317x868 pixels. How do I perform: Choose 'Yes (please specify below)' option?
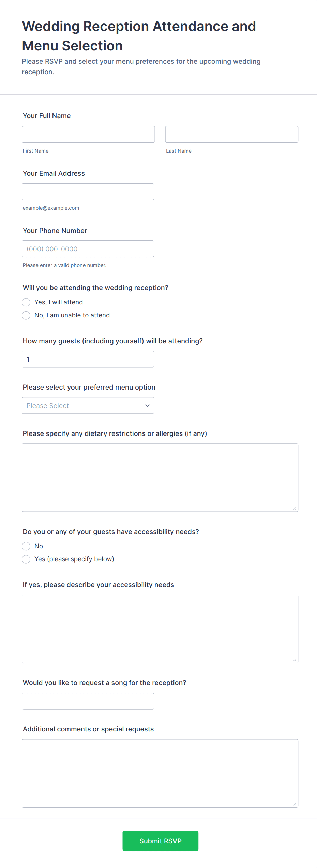[26, 559]
